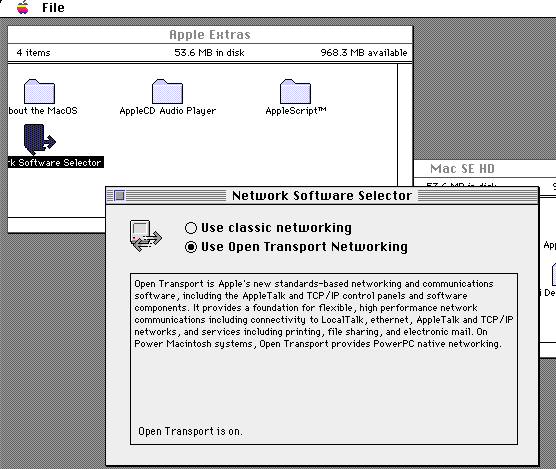Open the About the MacOS folder
This screenshot has height=469, width=556.
pos(39,91)
